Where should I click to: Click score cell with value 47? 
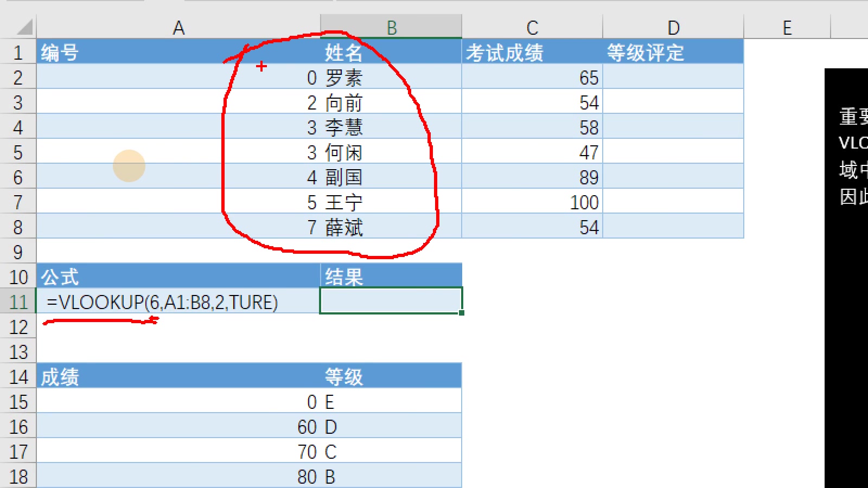click(532, 152)
